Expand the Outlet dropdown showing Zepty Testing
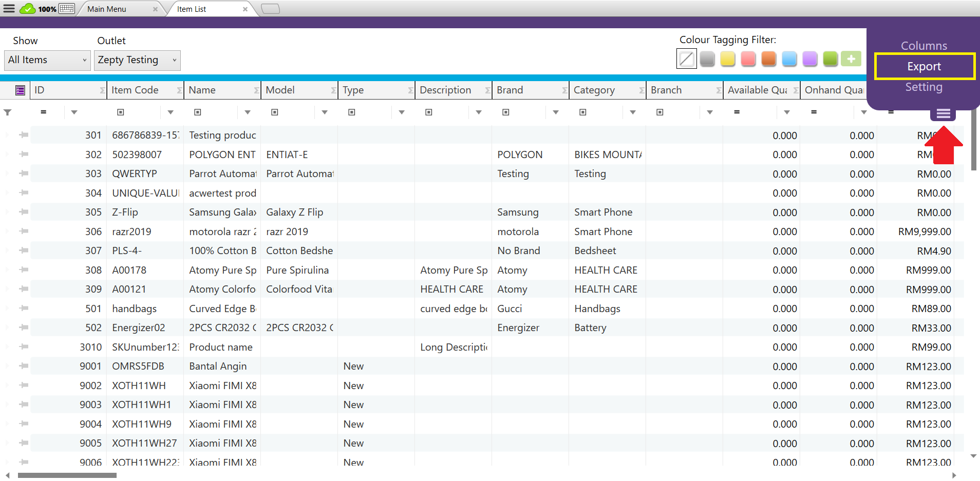This screenshot has width=980, height=481. pos(137,60)
